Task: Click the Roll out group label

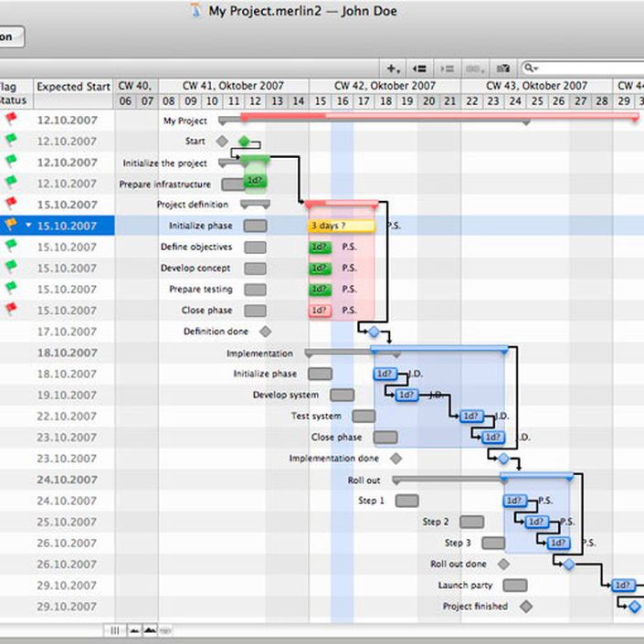Action: [364, 480]
